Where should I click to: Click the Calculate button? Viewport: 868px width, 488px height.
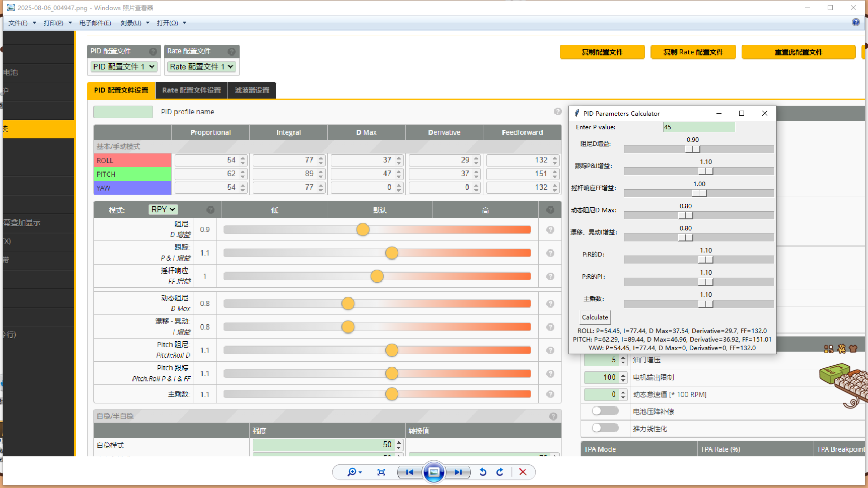(x=595, y=317)
